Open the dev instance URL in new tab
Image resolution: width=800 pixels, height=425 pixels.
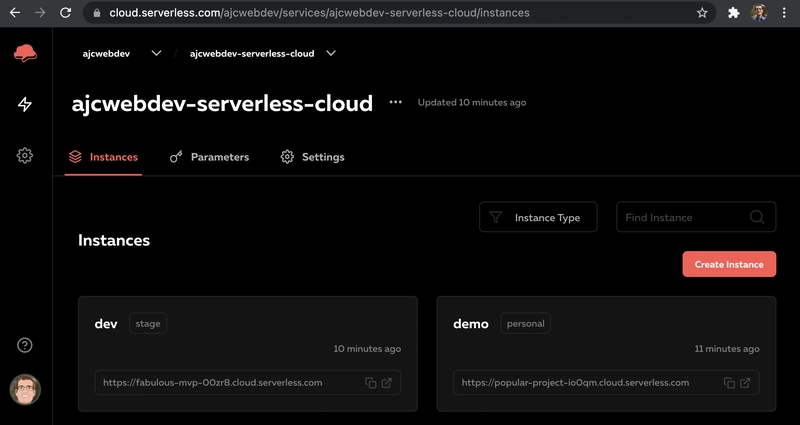coord(387,383)
